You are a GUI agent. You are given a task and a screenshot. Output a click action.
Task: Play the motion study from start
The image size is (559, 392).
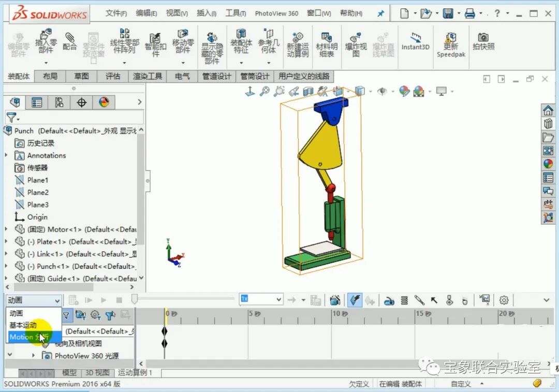(x=89, y=300)
